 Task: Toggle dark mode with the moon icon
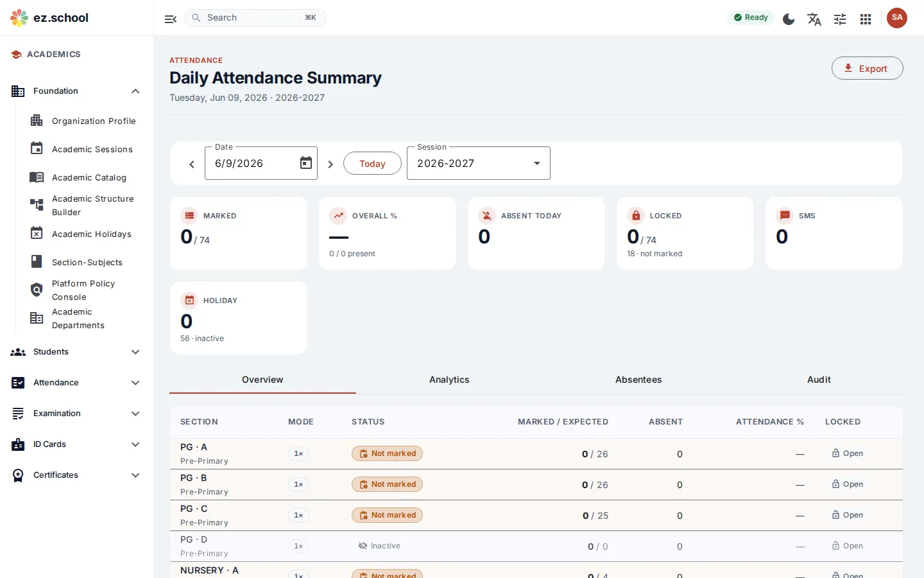[789, 19]
